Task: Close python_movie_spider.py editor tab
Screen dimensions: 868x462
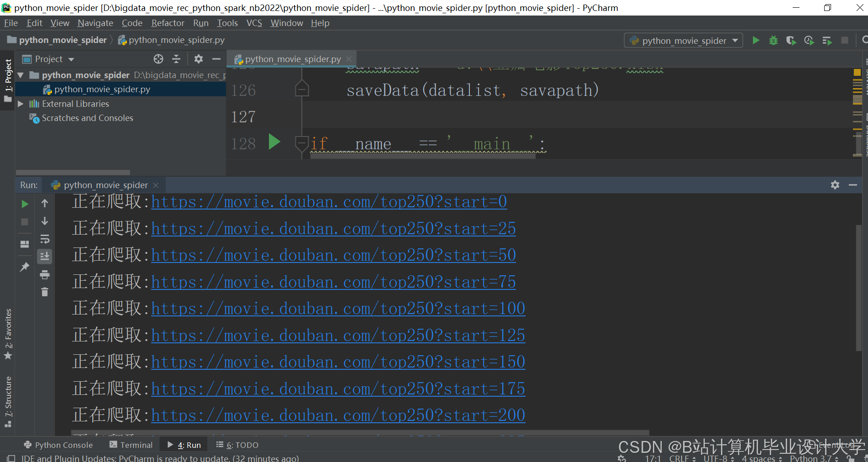Action: click(349, 59)
